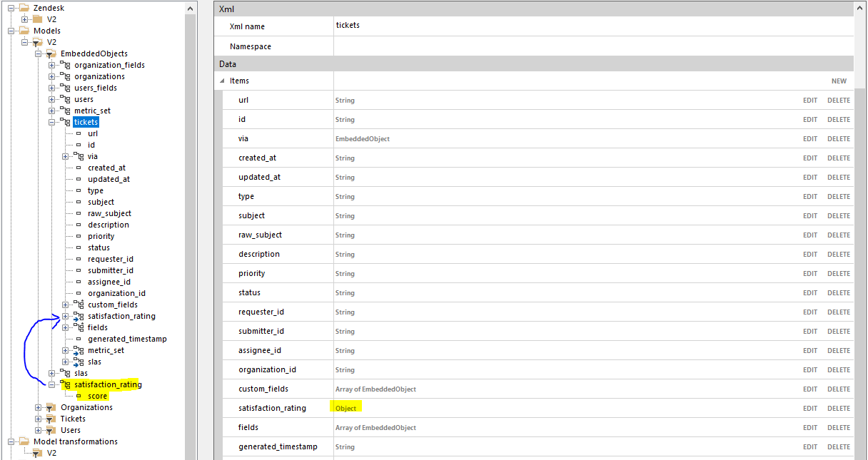The image size is (868, 460).
Task: Collapse the Items section triangle
Action: pyautogui.click(x=222, y=81)
